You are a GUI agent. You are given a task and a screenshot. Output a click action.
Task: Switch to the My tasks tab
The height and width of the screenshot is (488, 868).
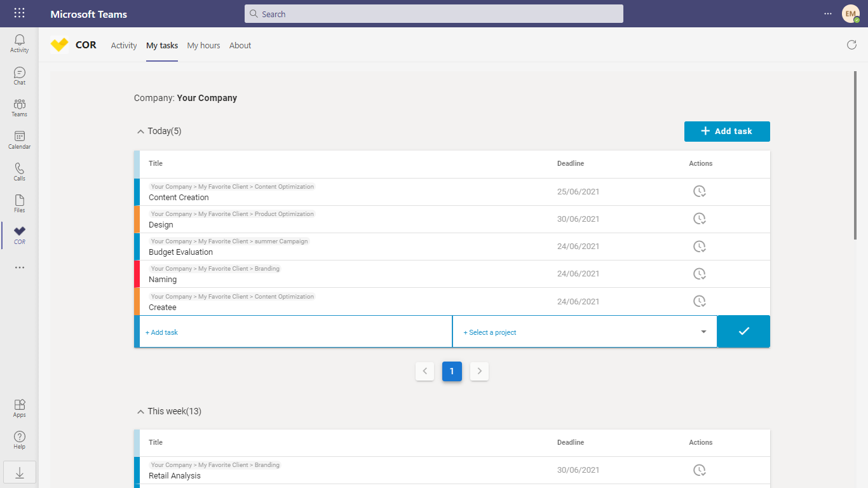(x=162, y=45)
